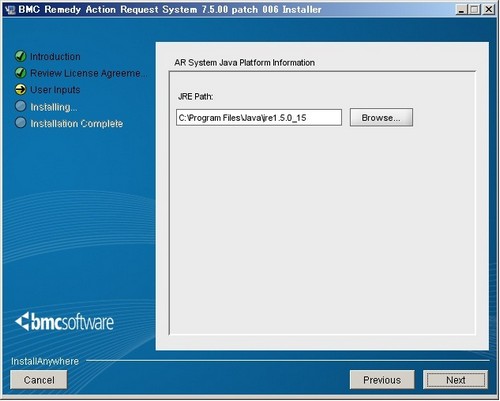Minimize the installer window
This screenshot has width=500, height=401.
click(x=461, y=10)
